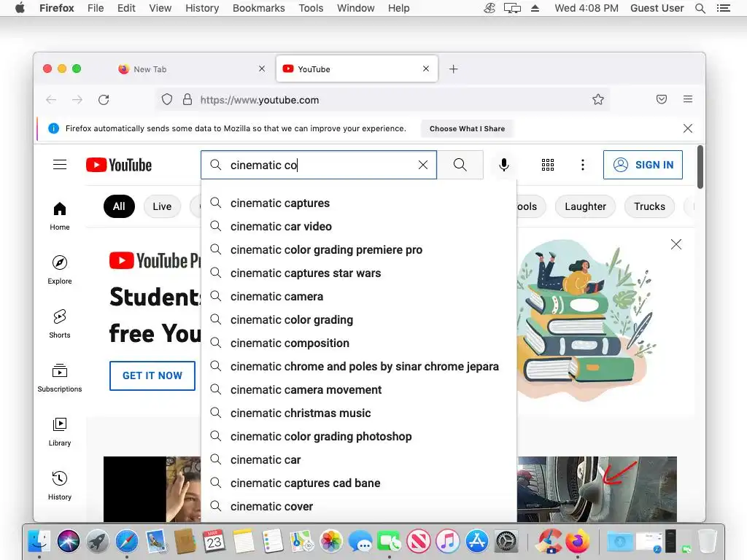Open Safari from the Dock
Viewport: 747px width, 560px height.
[x=126, y=542]
